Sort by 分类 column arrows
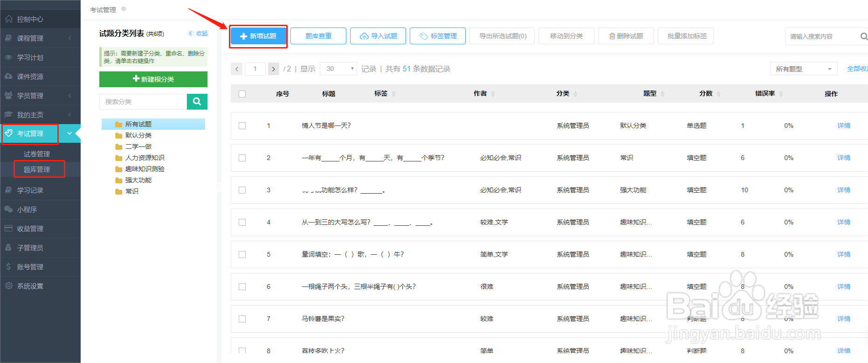The image size is (868, 363). [x=575, y=94]
